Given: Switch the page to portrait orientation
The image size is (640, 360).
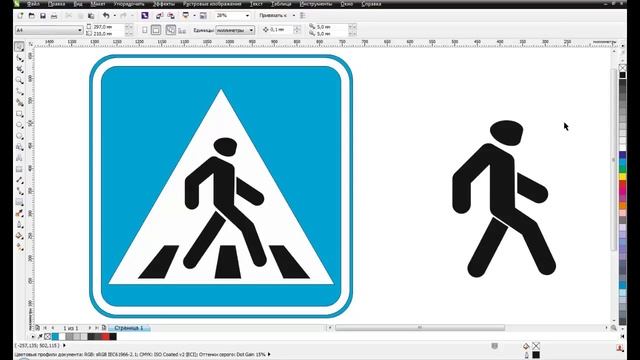Looking at the screenshot, I should tap(144, 30).
